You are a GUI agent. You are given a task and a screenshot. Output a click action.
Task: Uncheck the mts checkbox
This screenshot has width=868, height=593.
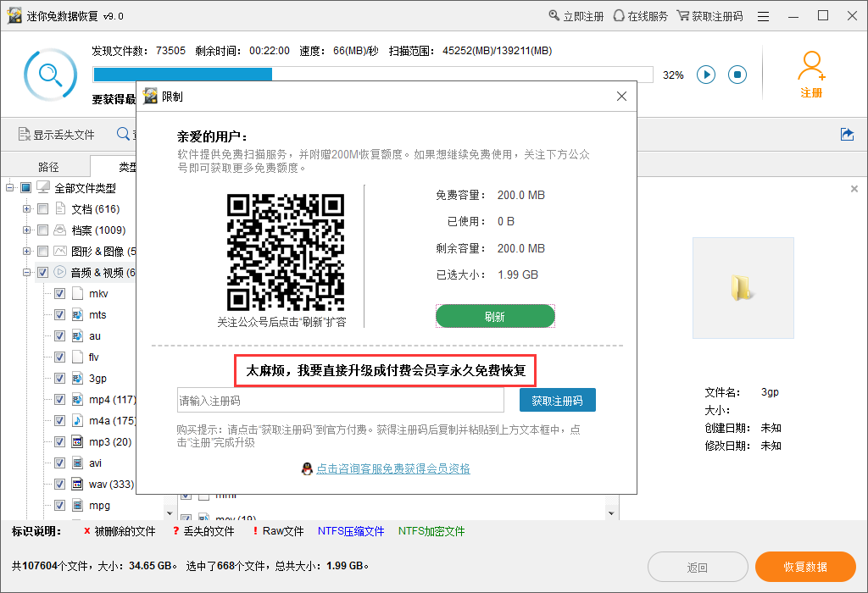60,315
